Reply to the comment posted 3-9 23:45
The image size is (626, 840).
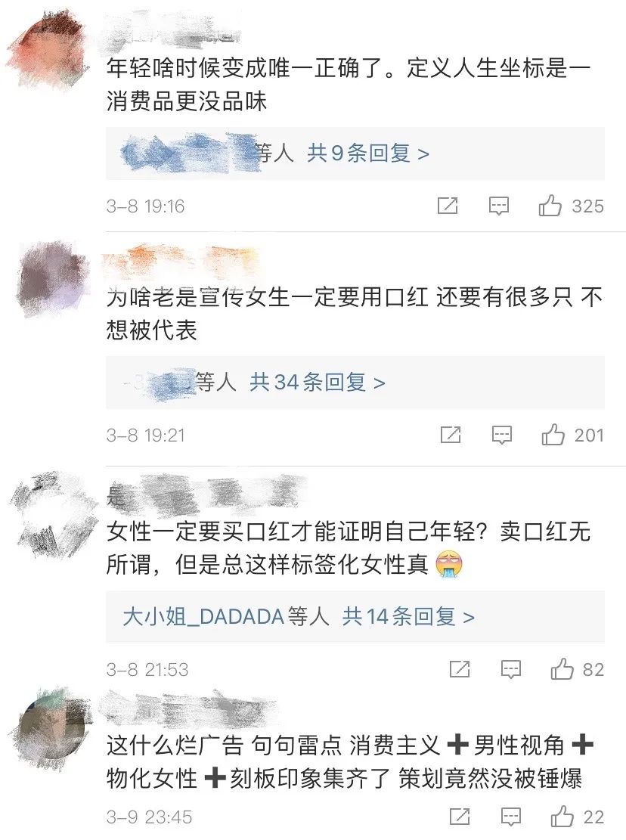pyautogui.click(x=511, y=817)
